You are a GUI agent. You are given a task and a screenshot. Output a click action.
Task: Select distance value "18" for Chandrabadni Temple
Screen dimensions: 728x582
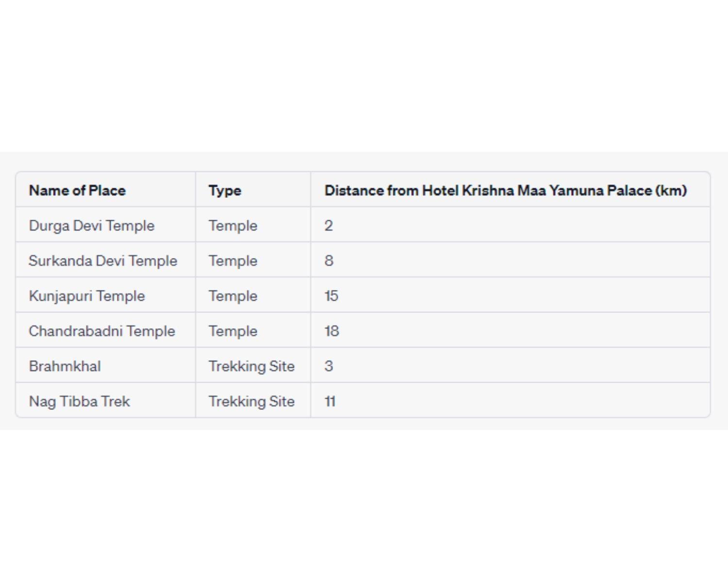click(332, 331)
